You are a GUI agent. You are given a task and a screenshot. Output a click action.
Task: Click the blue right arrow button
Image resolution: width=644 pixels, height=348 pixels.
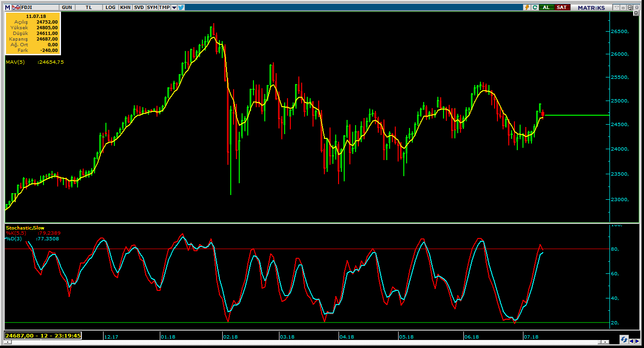coord(637,341)
